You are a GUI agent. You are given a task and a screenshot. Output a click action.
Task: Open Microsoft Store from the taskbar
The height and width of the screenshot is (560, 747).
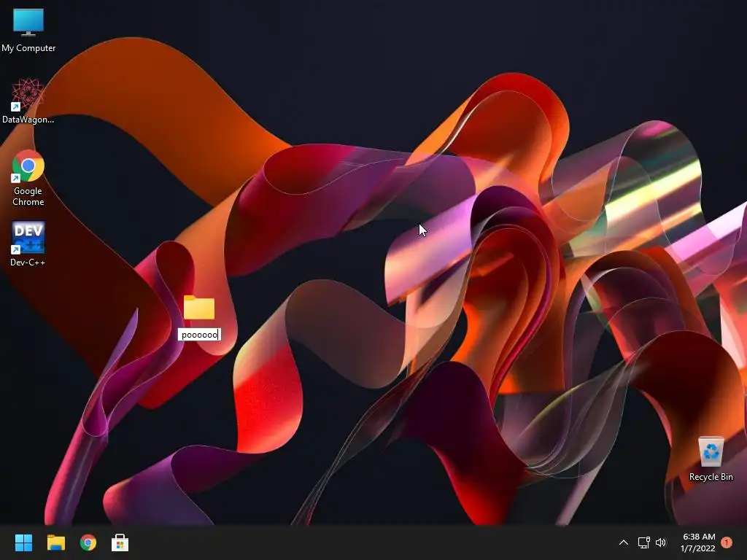click(120, 542)
